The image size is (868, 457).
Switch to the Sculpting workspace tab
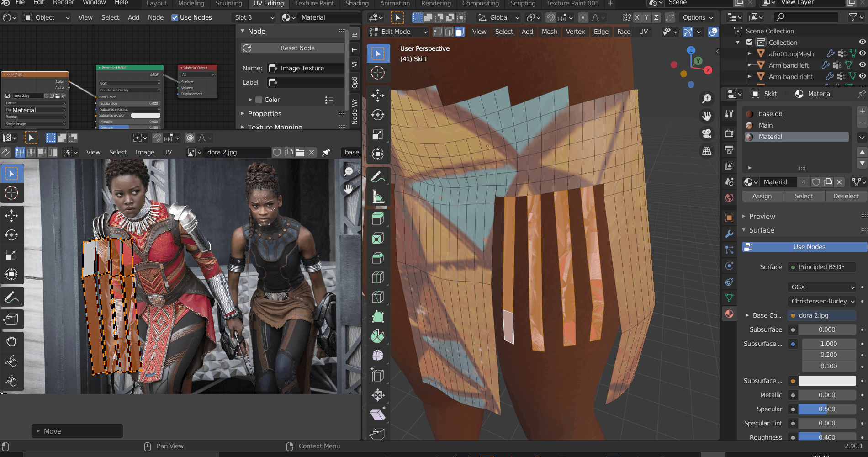coord(228,3)
